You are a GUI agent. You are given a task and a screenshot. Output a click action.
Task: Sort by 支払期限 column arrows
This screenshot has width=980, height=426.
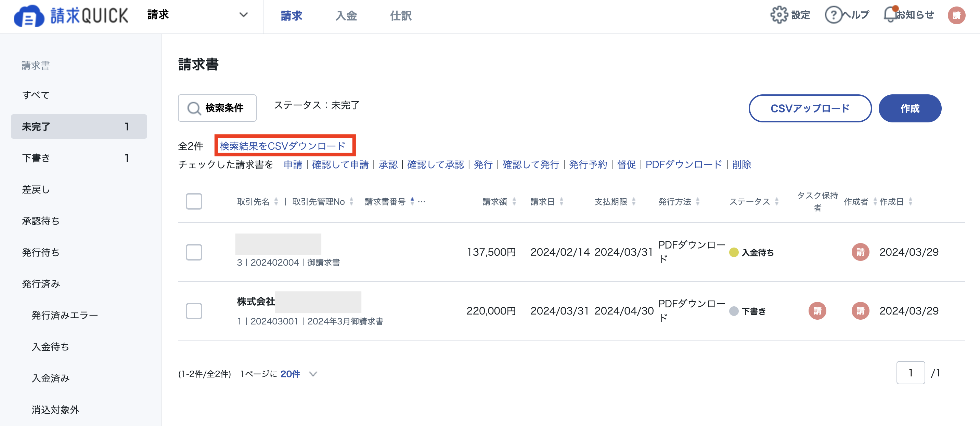(x=633, y=201)
